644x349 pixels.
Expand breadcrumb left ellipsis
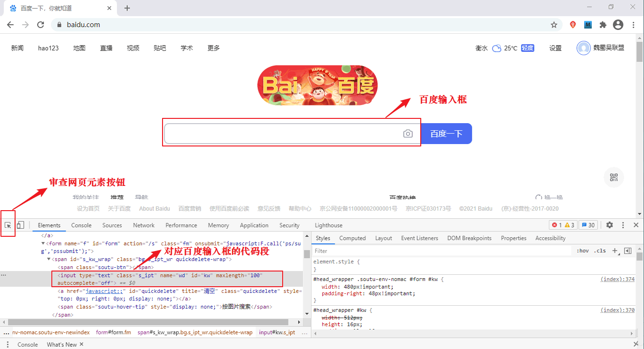click(x=6, y=332)
